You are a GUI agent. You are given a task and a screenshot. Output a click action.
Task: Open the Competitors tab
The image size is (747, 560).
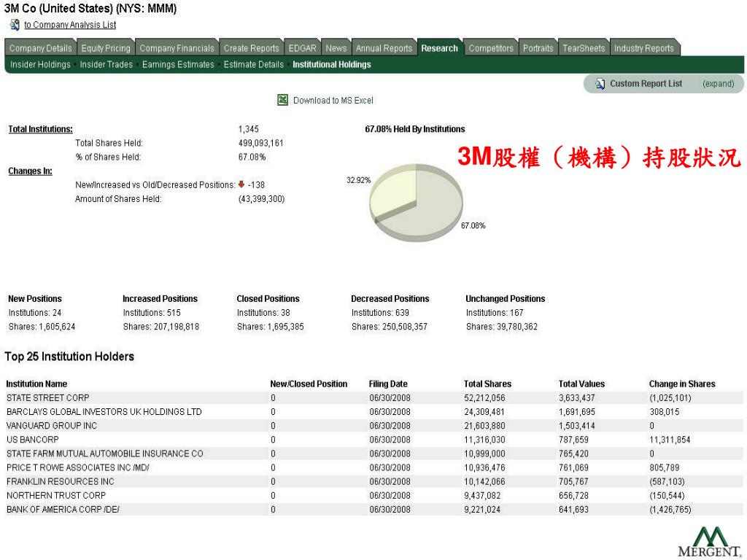[x=491, y=48]
